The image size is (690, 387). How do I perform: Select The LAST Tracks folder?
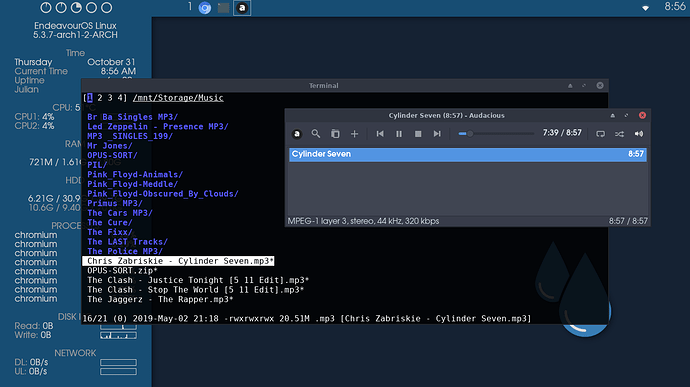pos(127,242)
